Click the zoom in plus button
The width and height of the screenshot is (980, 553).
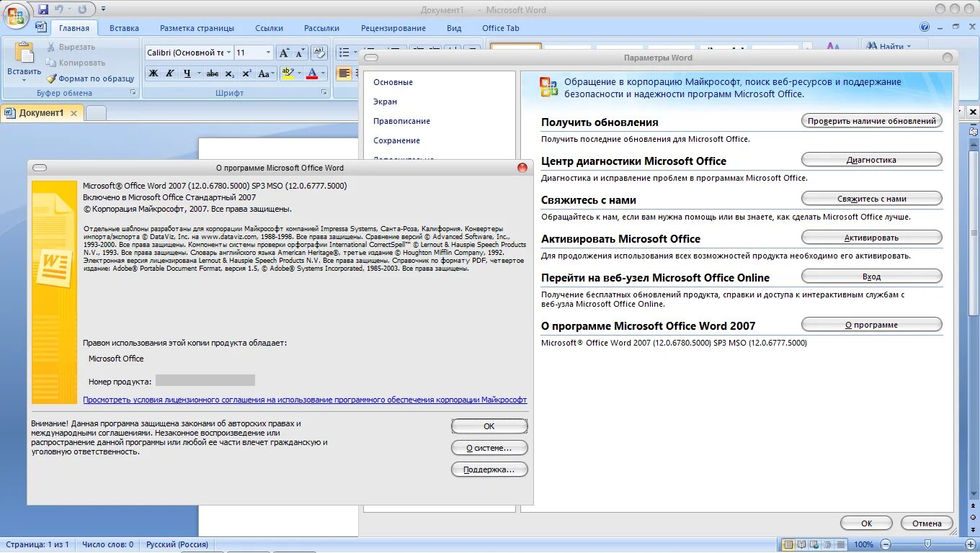click(x=969, y=544)
